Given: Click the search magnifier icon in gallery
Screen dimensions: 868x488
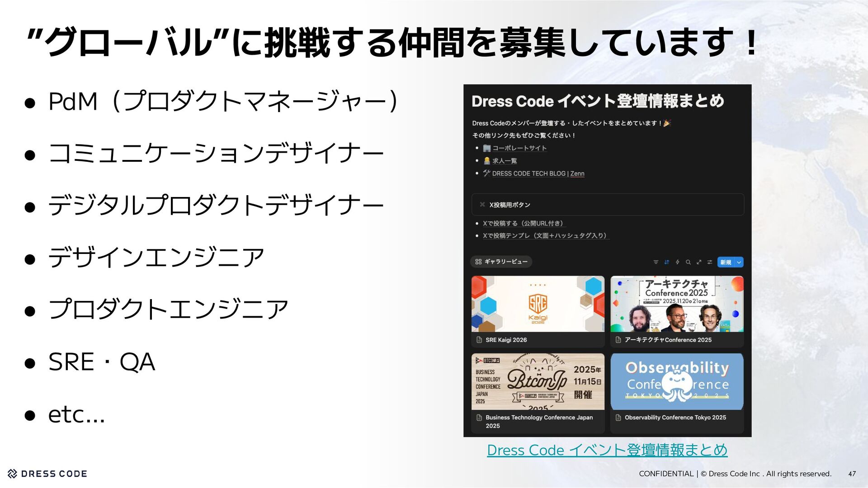Looking at the screenshot, I should [688, 262].
